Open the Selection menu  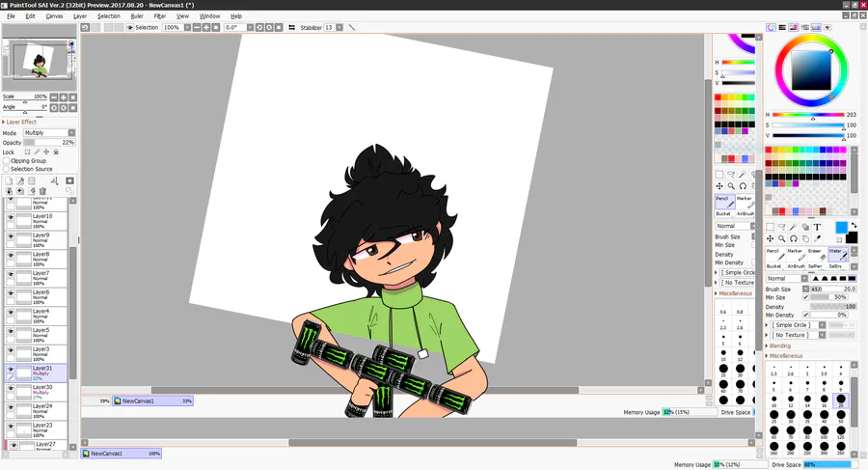pos(109,16)
